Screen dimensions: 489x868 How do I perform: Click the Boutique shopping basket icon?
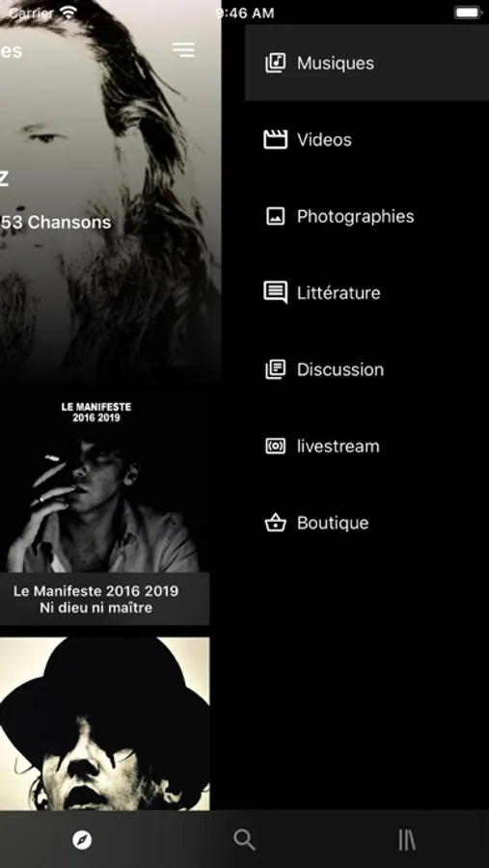point(275,522)
